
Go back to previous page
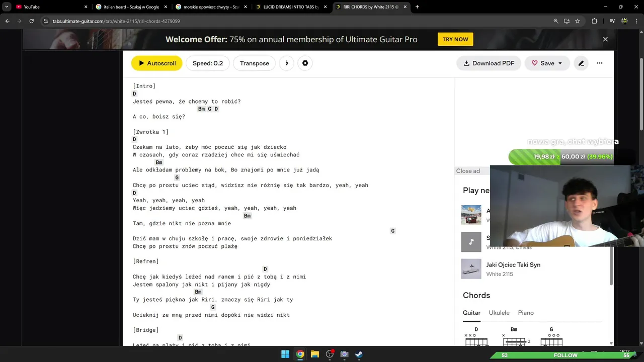coord(8,21)
